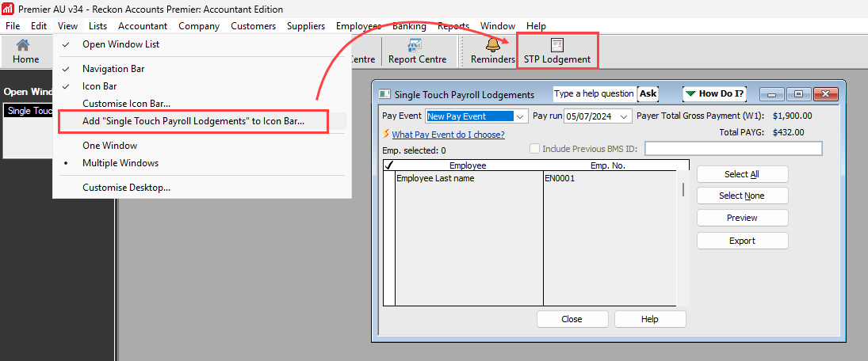Image resolution: width=868 pixels, height=361 pixels.
Task: Click the Reckon Accounts app logo icon
Action: pos(8,9)
